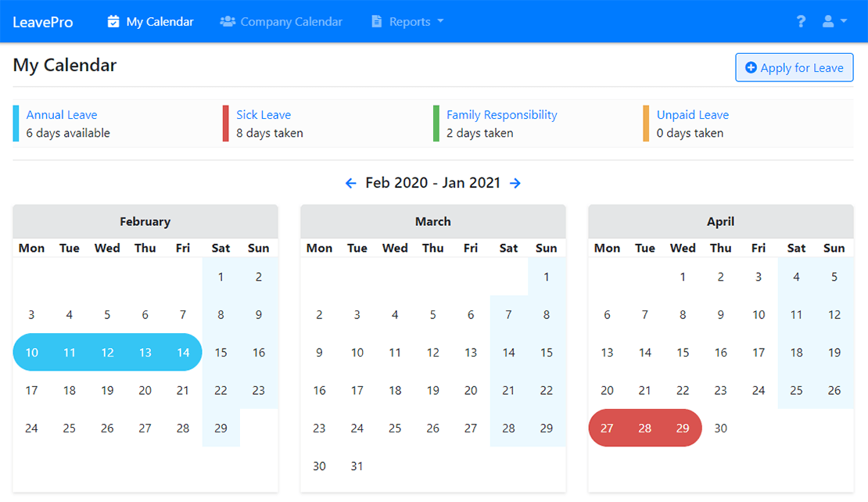Viewport: 868px width, 502px height.
Task: Select April 29 sick leave day
Action: tap(683, 428)
